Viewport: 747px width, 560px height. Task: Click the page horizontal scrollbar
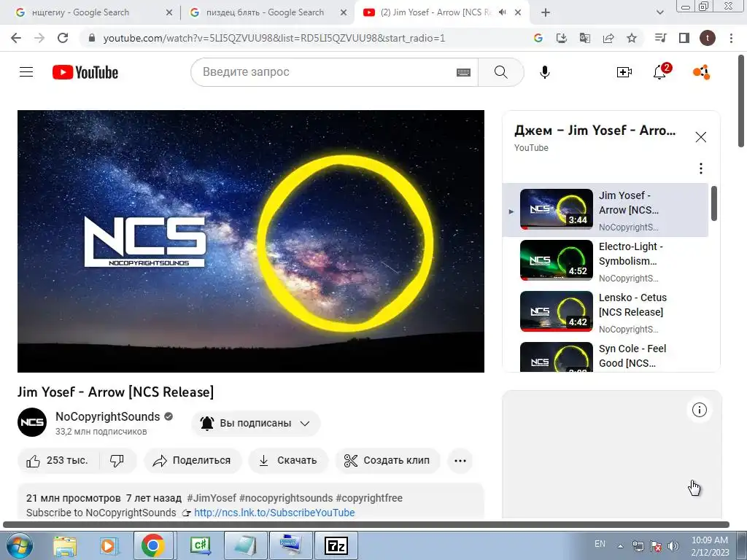tap(366, 525)
